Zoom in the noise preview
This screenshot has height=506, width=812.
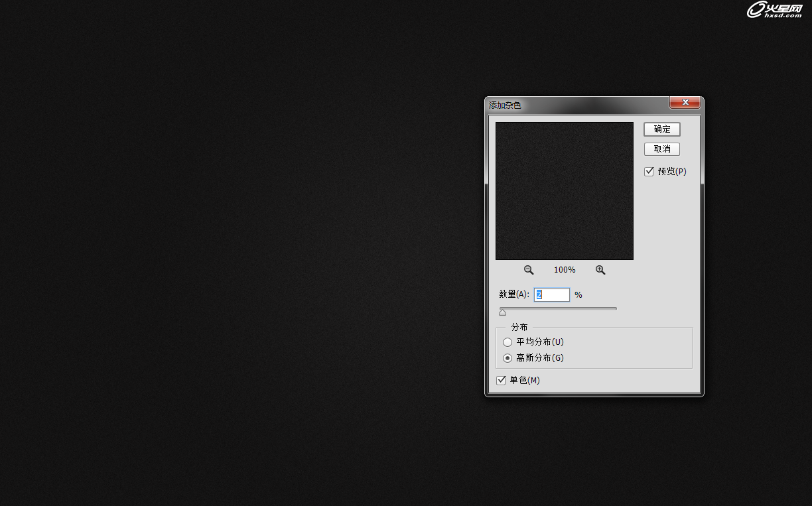pos(600,270)
